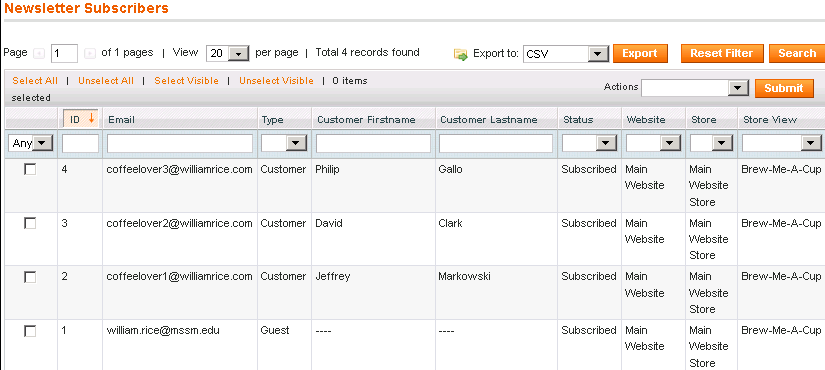This screenshot has height=370, width=825.
Task: Sort by Customer Firstname column header
Action: [x=366, y=119]
